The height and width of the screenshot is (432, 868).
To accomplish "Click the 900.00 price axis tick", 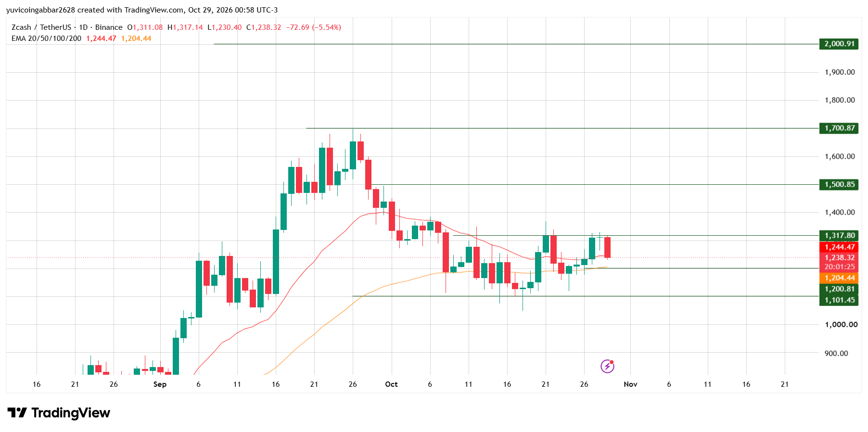I will (836, 353).
